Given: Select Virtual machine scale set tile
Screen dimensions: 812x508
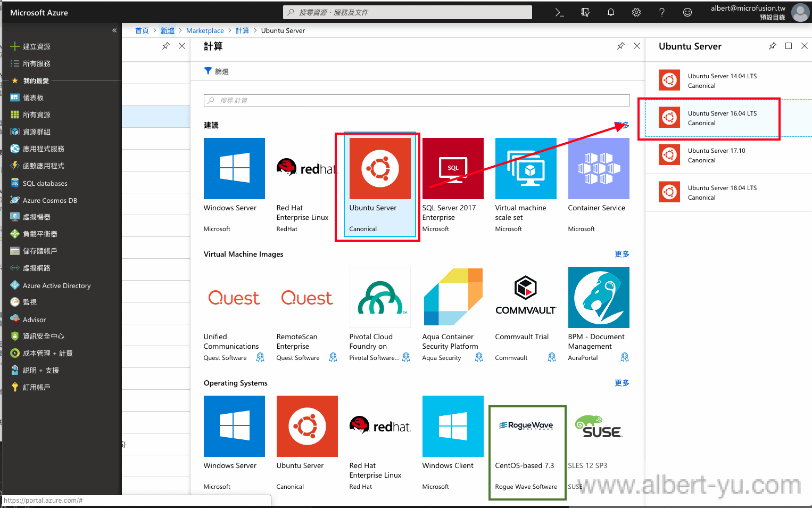Looking at the screenshot, I should click(x=526, y=185).
